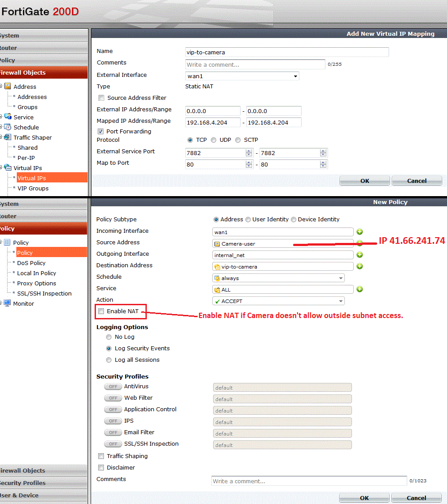447x504 pixels.
Task: Click Camera-user address icon in Source Address
Action: 217,244
